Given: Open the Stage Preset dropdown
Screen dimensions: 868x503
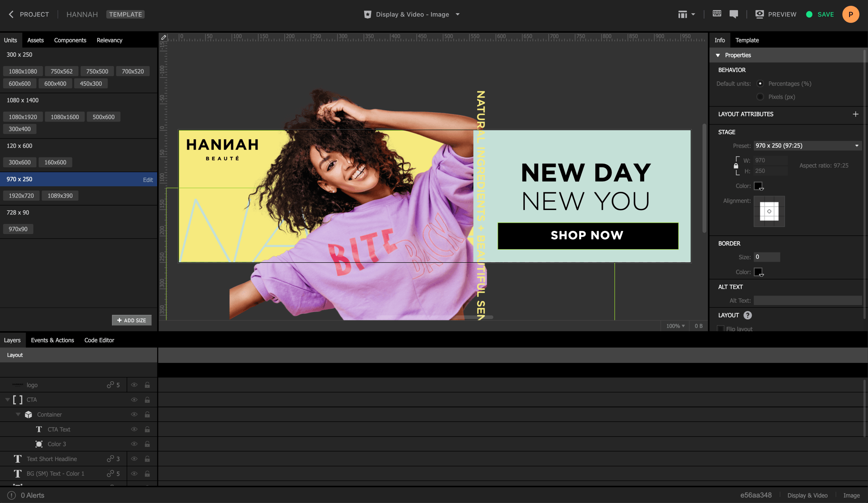Looking at the screenshot, I should click(807, 145).
